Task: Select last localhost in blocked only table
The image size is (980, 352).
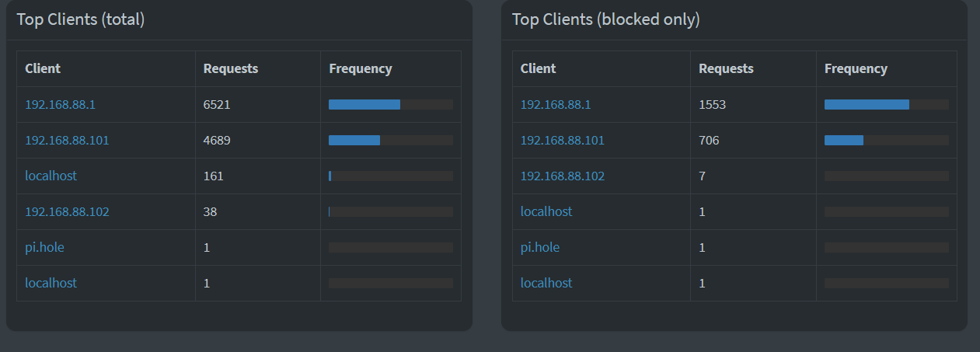Action: point(546,283)
